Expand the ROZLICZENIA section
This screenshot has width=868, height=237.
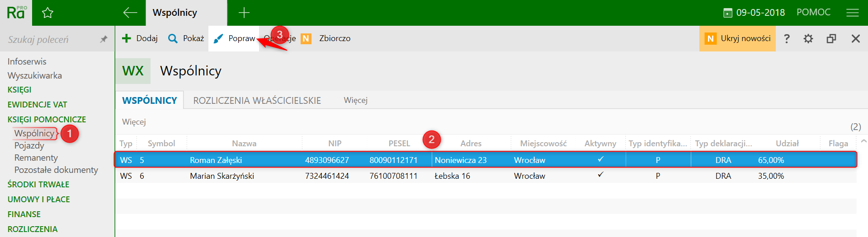33,229
